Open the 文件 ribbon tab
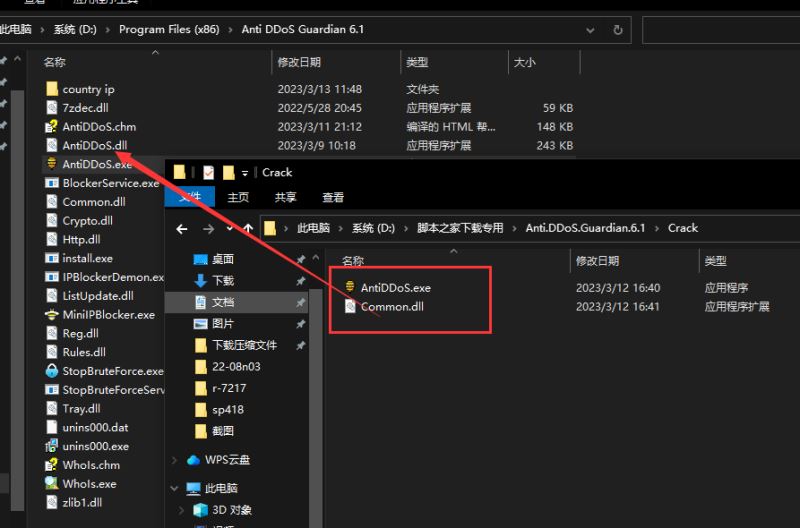This screenshot has height=528, width=800. click(x=190, y=197)
